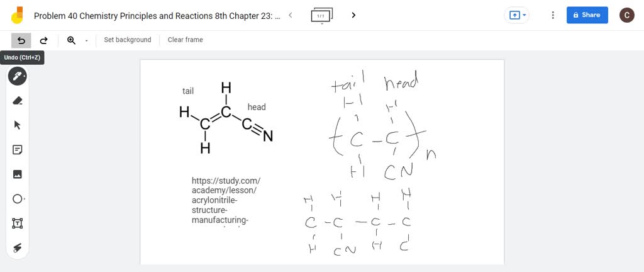Open the present to meeting dropdown

point(516,14)
